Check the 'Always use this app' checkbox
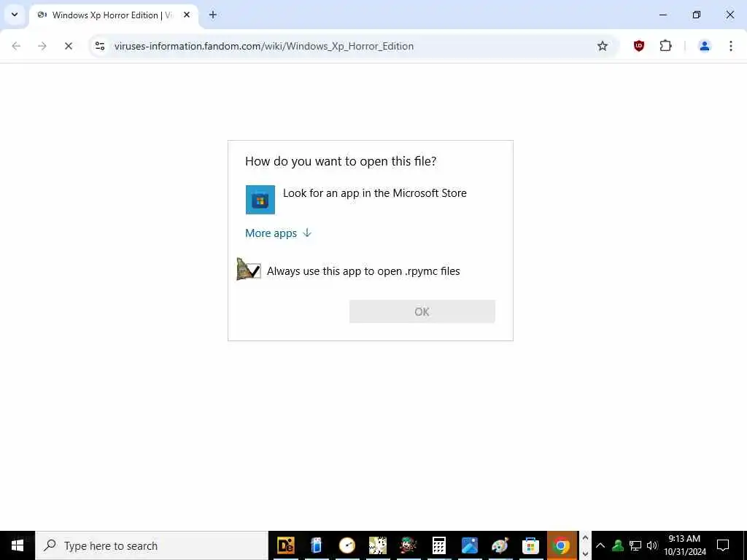Viewport: 747px width, 560px height. tap(253, 271)
